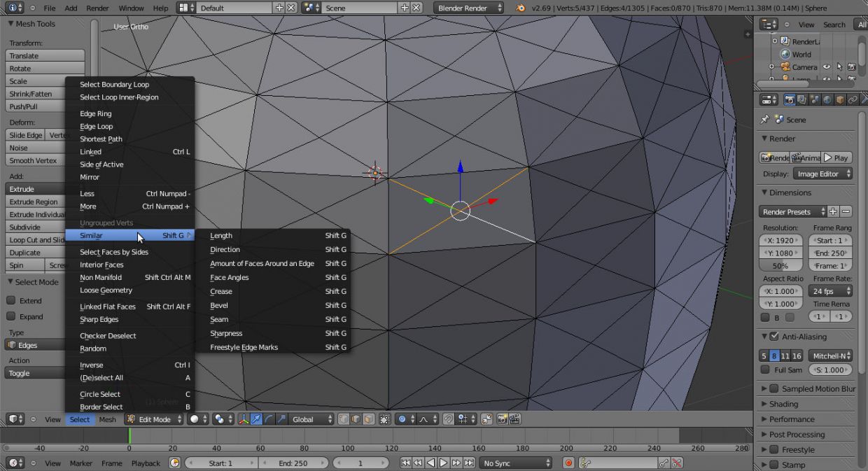Select the translate manipulator arrow icon

(256, 419)
